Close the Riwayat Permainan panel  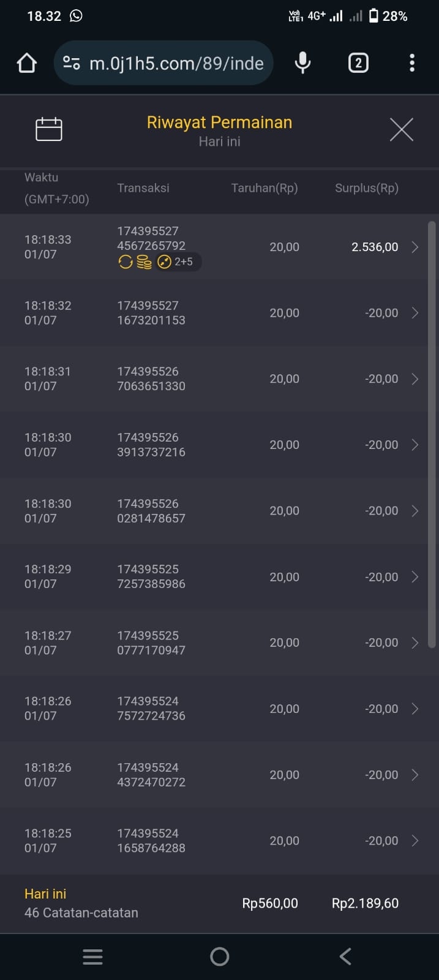(401, 129)
